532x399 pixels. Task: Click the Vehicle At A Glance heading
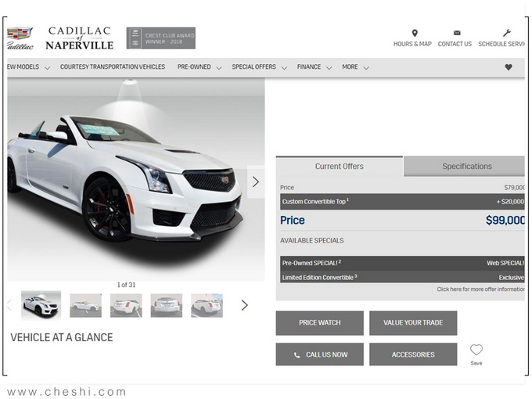click(61, 338)
